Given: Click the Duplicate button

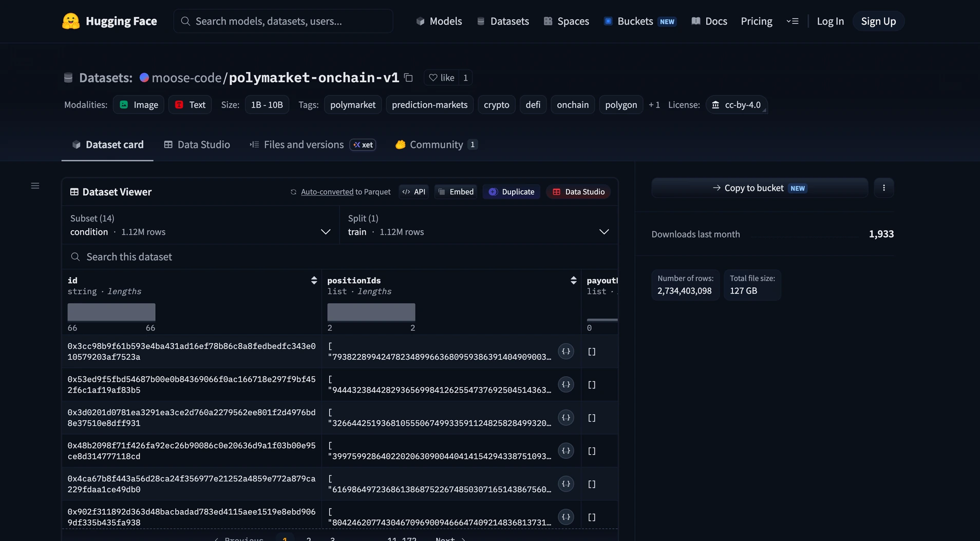Looking at the screenshot, I should (511, 192).
